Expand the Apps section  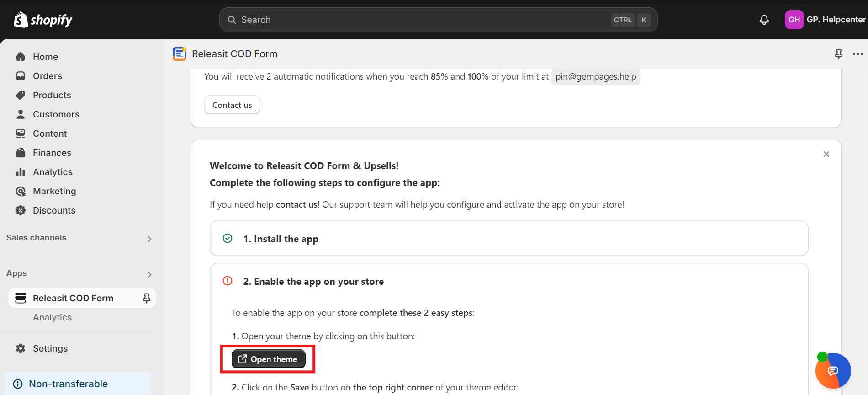point(149,274)
